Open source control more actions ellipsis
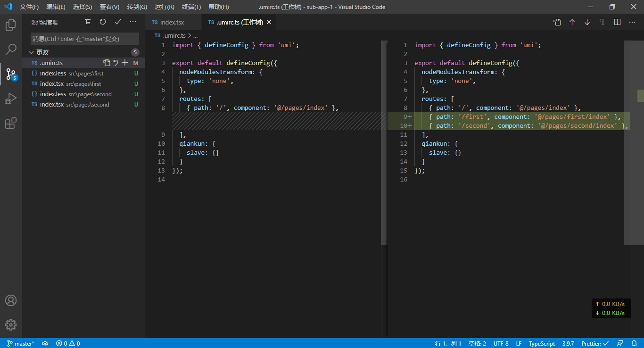 (133, 22)
